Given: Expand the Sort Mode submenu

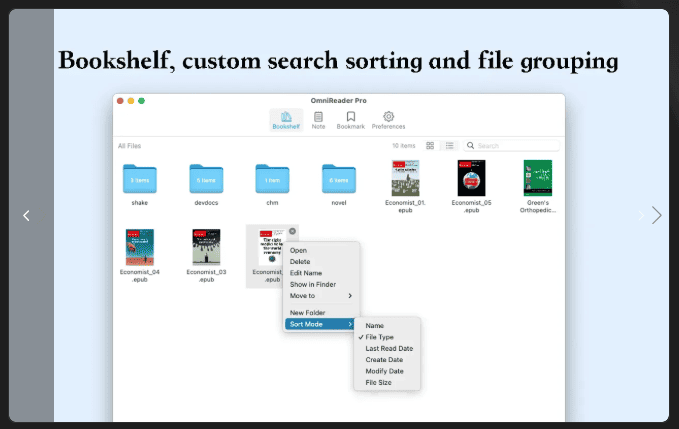Looking at the screenshot, I should 320,324.
